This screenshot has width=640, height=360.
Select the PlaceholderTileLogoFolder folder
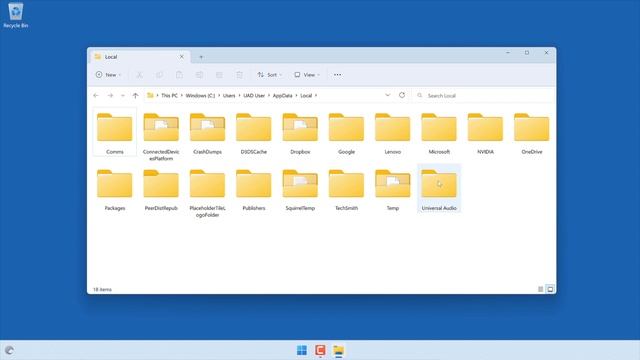click(207, 192)
